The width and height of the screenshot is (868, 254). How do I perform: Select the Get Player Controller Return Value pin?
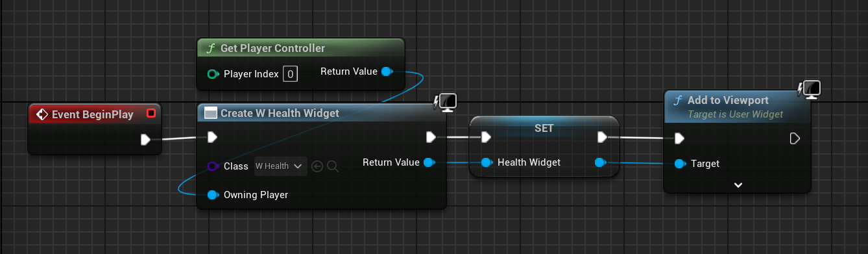[386, 71]
